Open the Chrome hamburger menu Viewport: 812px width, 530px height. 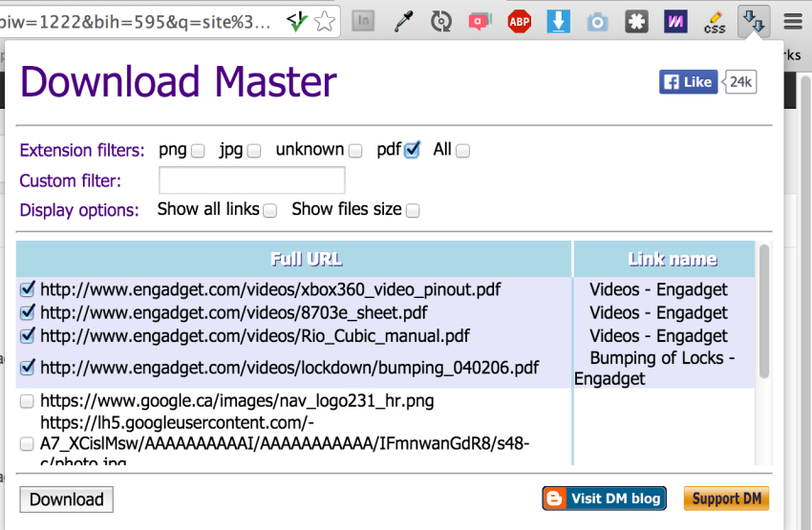793,22
